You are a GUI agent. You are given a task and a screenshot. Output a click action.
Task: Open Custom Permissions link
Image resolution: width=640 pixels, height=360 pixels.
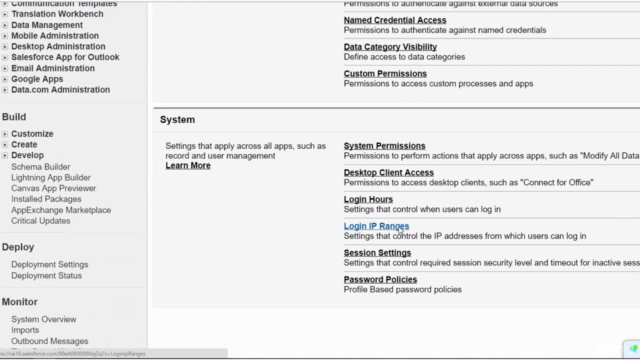click(x=385, y=73)
